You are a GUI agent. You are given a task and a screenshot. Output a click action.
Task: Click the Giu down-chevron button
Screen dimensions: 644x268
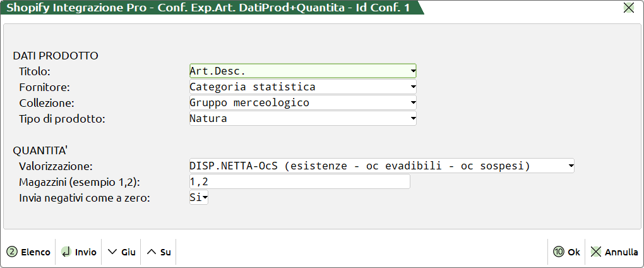click(x=122, y=252)
